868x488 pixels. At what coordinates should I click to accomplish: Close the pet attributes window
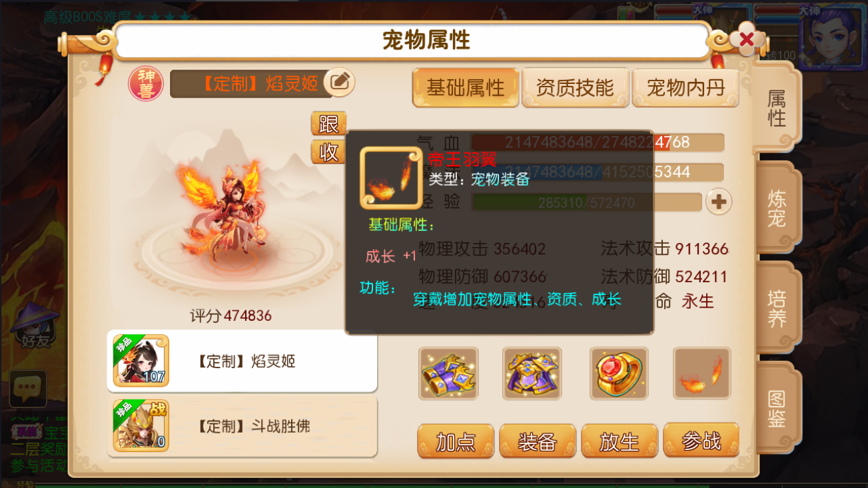pos(746,40)
